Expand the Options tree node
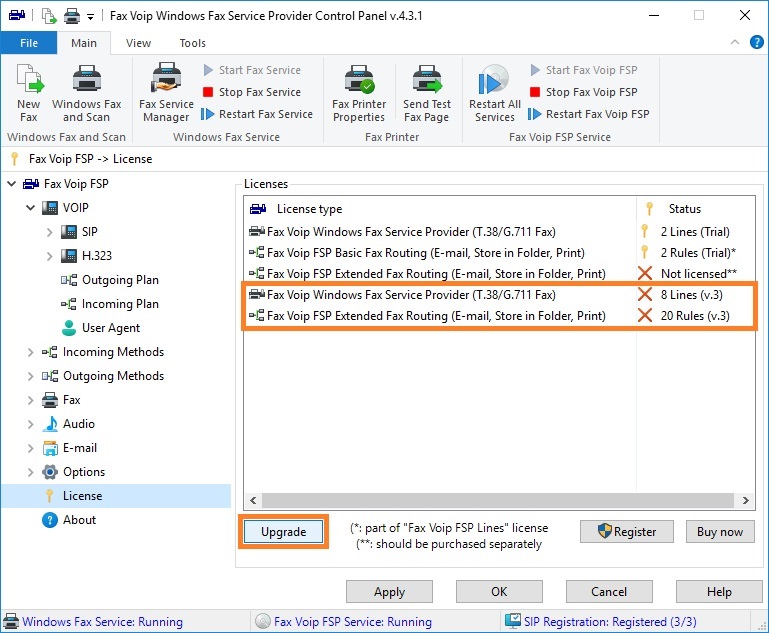The image size is (769, 633). tap(30, 472)
